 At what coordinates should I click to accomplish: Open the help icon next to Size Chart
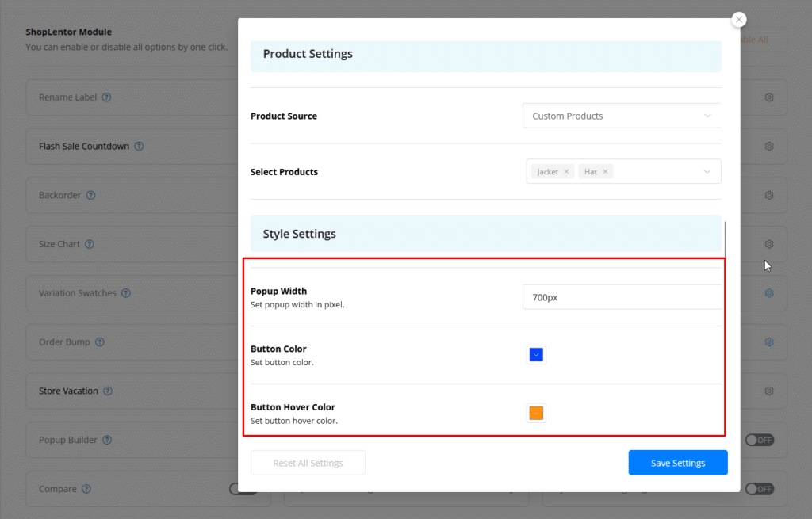coord(89,244)
